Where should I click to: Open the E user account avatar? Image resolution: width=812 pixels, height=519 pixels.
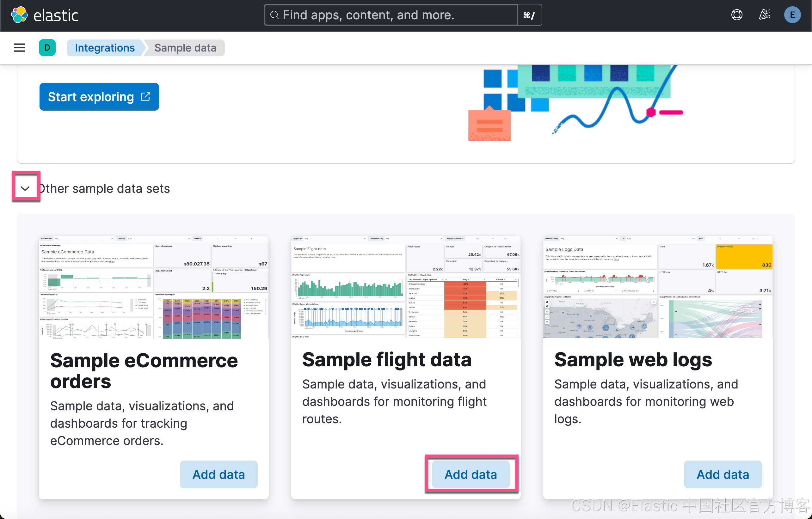click(x=792, y=15)
